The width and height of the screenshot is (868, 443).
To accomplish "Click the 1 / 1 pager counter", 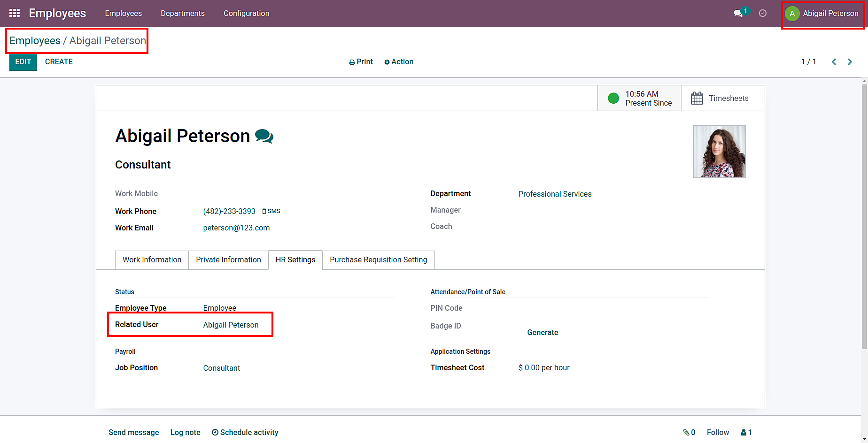I will point(808,62).
